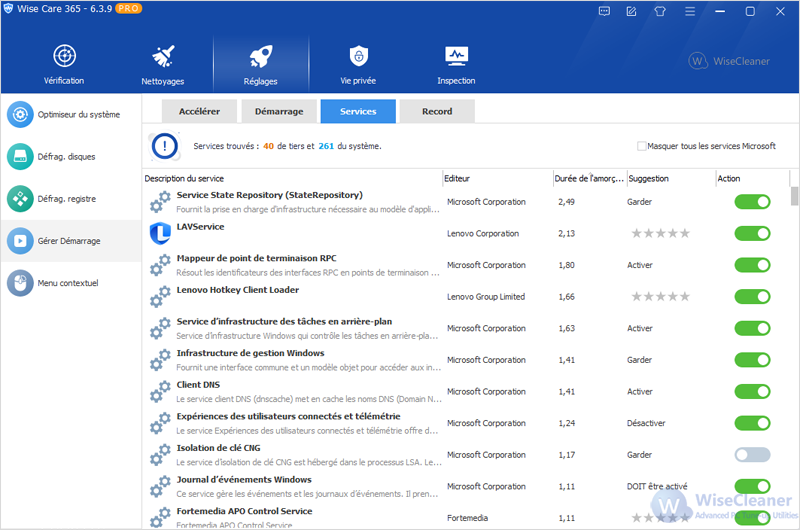Click the Wise Care 365 app logo

pyautogui.click(x=8, y=9)
